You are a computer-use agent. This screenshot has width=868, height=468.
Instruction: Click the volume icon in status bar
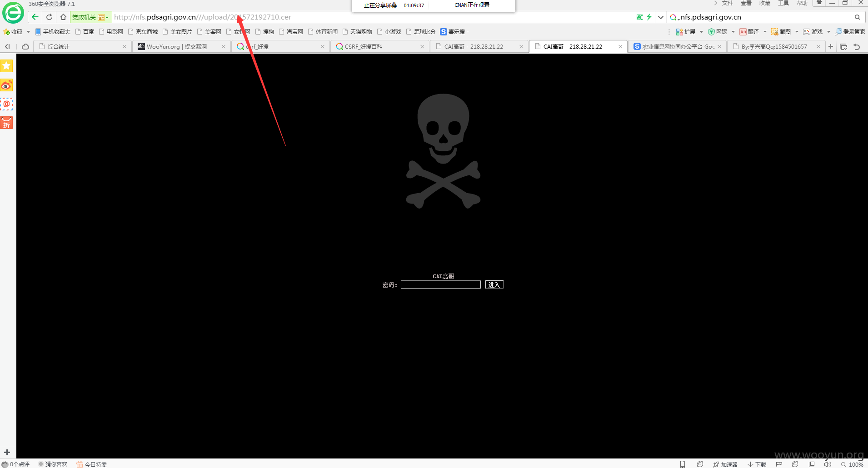pos(828,464)
